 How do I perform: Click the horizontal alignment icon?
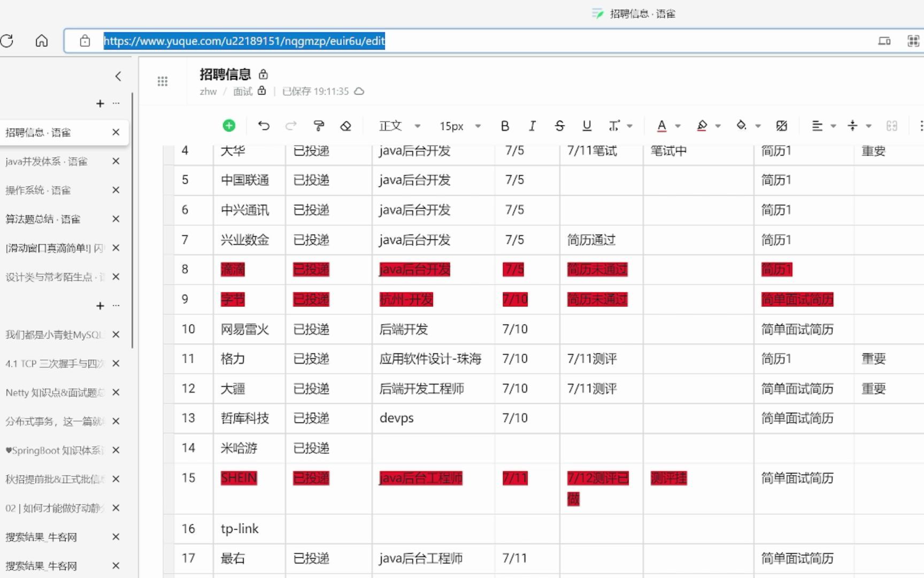(x=817, y=126)
